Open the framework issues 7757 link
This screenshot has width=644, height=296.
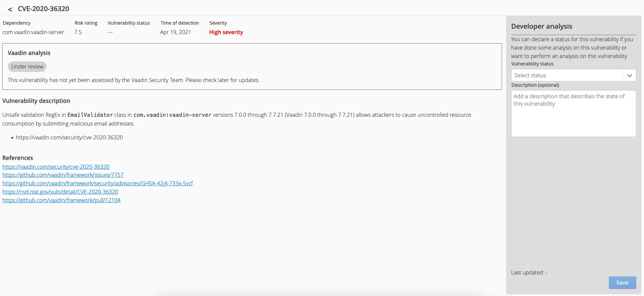63,175
